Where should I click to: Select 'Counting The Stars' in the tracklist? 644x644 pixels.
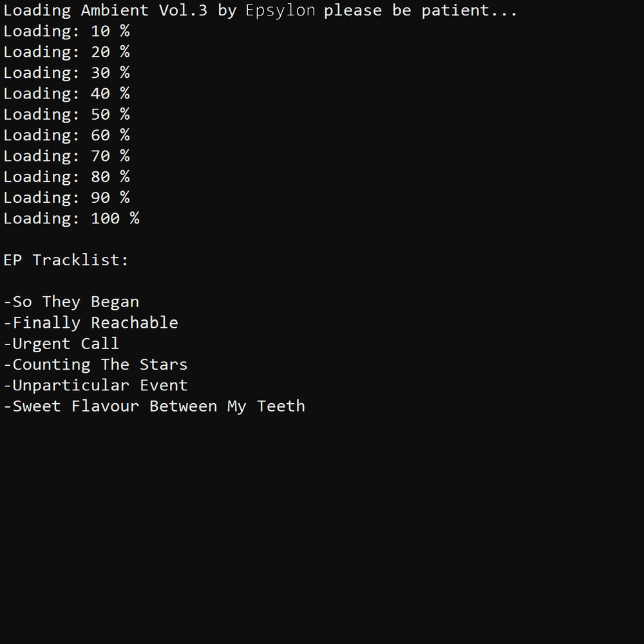96,365
